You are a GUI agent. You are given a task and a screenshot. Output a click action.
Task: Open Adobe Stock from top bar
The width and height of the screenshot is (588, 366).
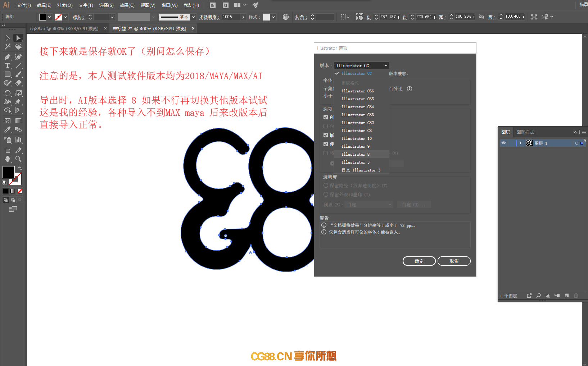coord(226,5)
